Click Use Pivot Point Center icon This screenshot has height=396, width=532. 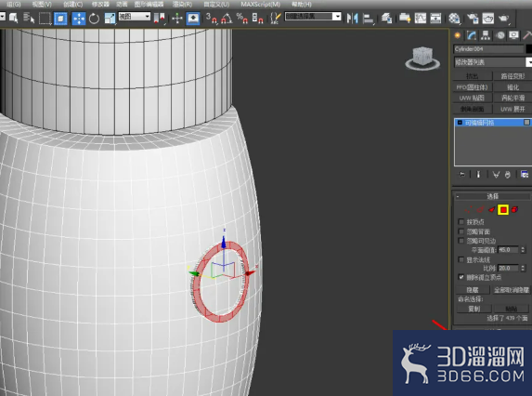coord(159,18)
